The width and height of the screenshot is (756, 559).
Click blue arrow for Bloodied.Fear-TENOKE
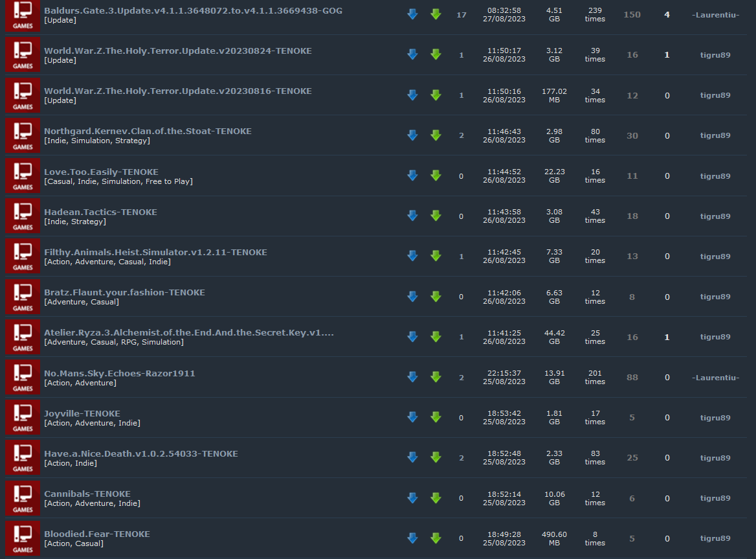[412, 538]
